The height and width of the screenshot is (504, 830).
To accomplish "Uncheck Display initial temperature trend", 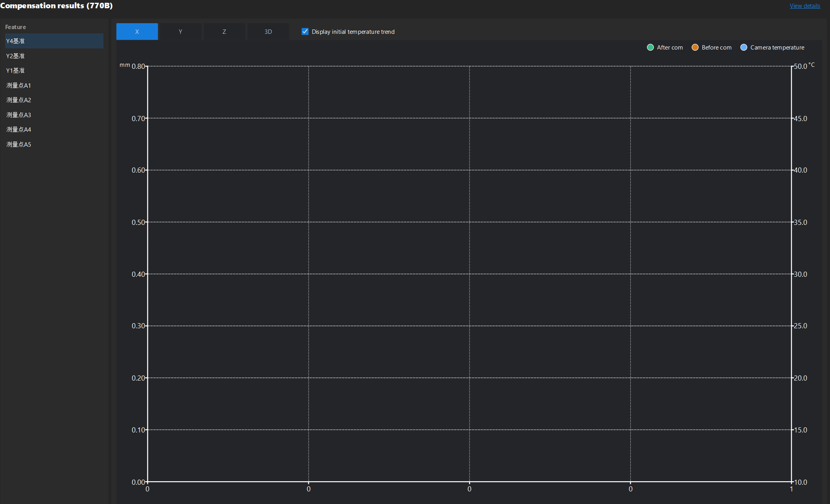I will click(305, 31).
